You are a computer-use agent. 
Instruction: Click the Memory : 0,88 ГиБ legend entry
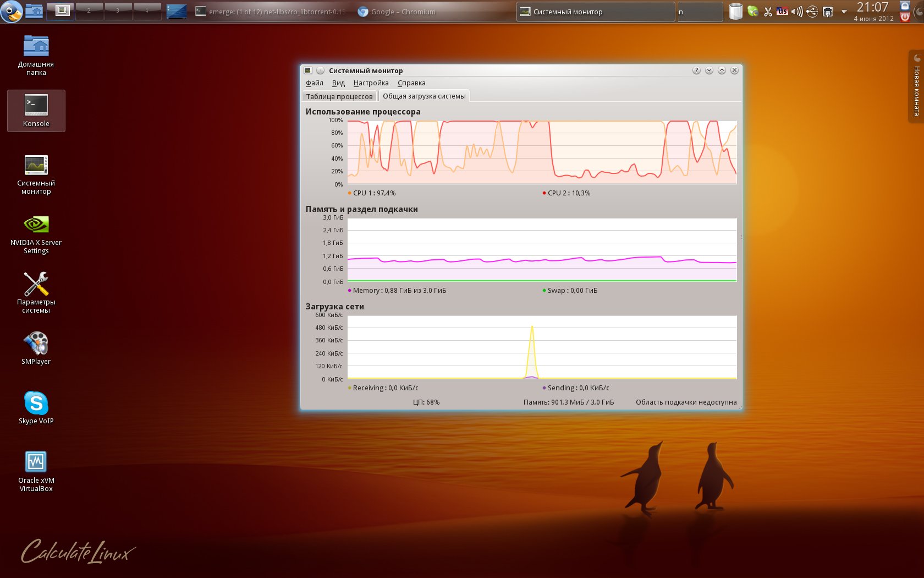pyautogui.click(x=397, y=291)
